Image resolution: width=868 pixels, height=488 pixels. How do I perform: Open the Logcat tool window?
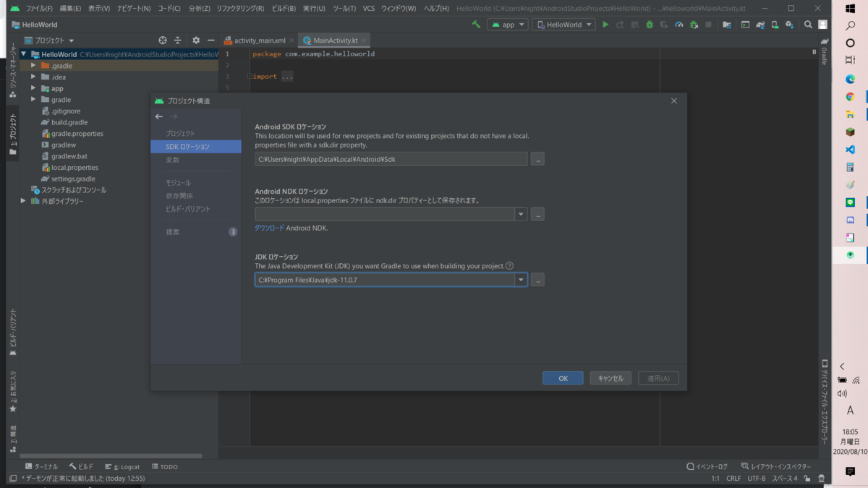(122, 467)
